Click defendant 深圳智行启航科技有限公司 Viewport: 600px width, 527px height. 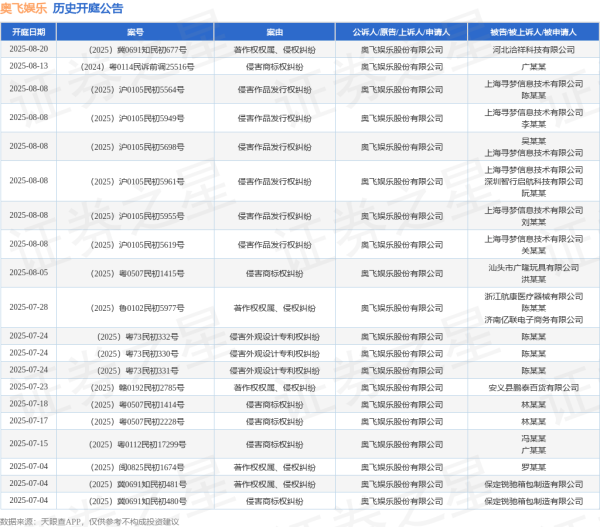533,181
